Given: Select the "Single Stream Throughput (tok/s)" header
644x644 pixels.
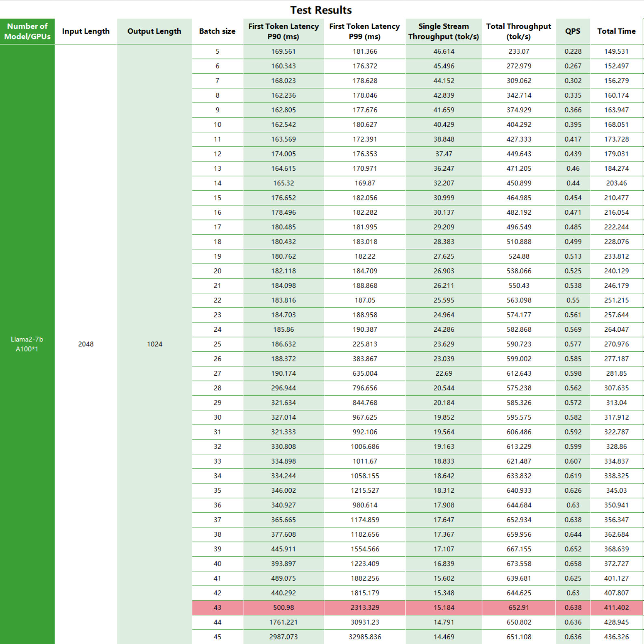Looking at the screenshot, I should (x=444, y=31).
